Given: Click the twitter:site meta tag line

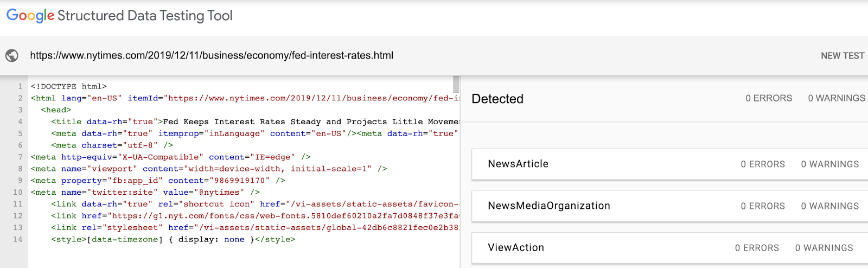Looking at the screenshot, I should click(x=145, y=192).
